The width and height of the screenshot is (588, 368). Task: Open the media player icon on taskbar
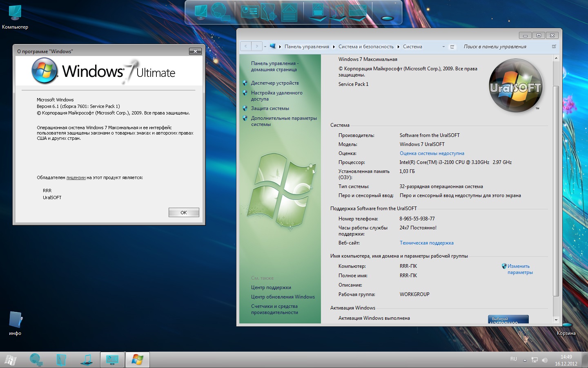[x=87, y=360]
